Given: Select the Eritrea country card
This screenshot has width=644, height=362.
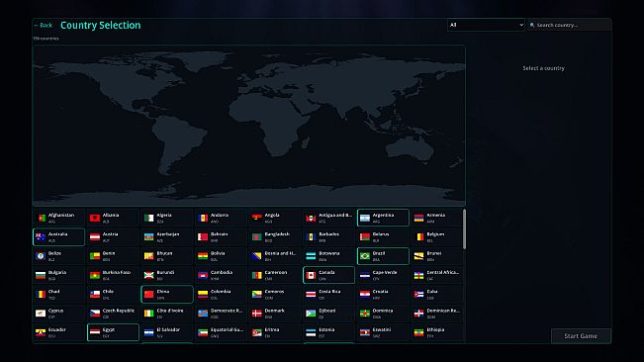Looking at the screenshot, I should click(275, 332).
